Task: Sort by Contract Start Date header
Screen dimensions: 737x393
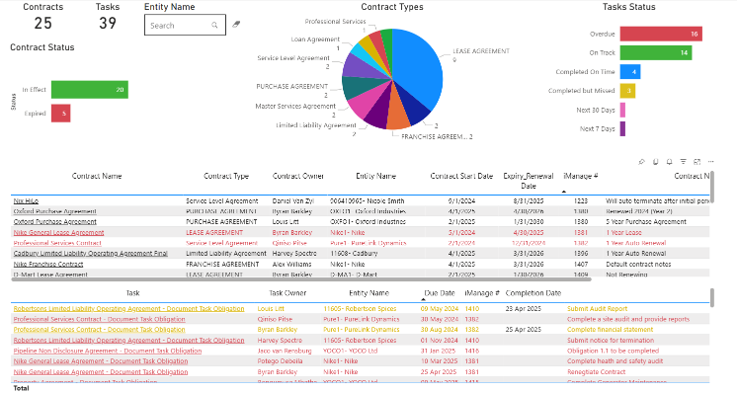Action: 462,176
